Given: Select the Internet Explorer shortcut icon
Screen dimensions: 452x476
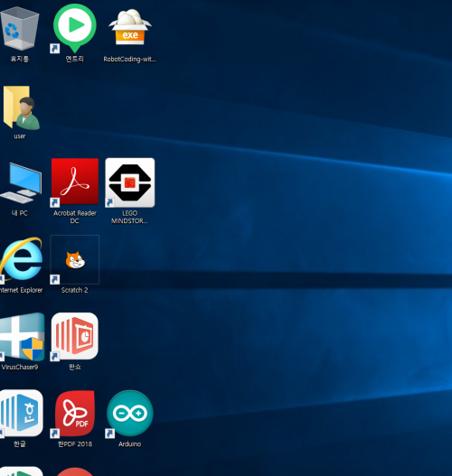Looking at the screenshot, I should tap(21, 259).
